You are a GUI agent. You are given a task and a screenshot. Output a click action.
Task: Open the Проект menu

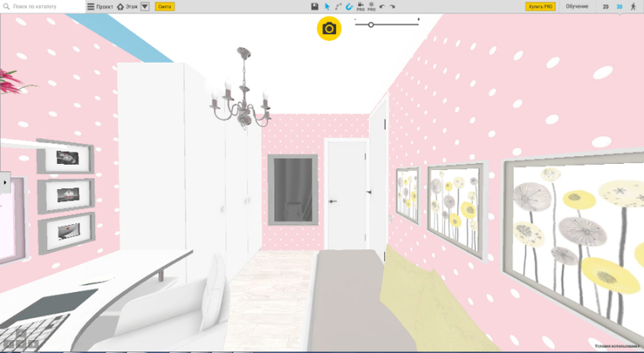point(100,7)
